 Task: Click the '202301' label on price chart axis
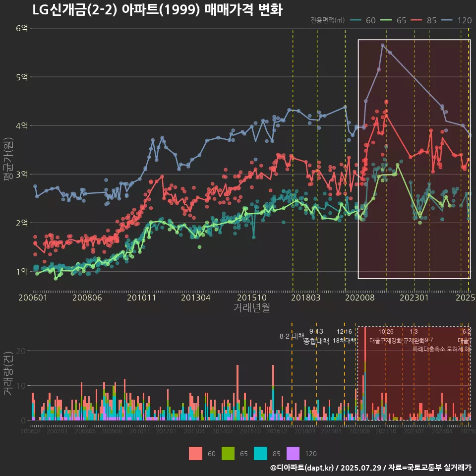(414, 297)
